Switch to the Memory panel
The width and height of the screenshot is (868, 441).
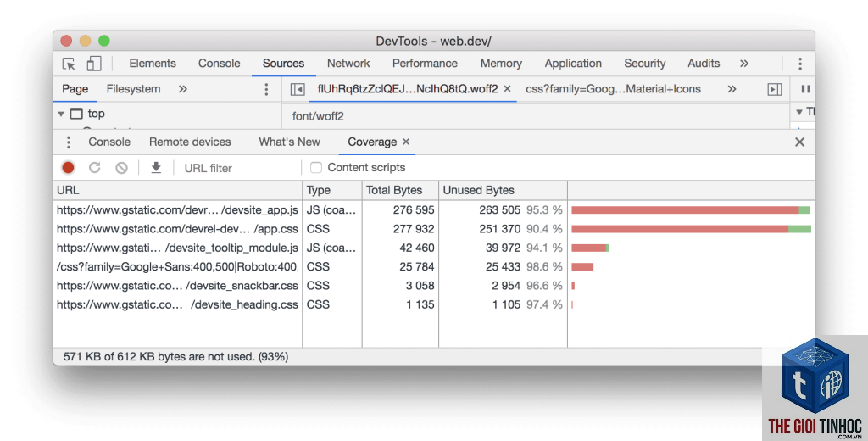coord(501,64)
